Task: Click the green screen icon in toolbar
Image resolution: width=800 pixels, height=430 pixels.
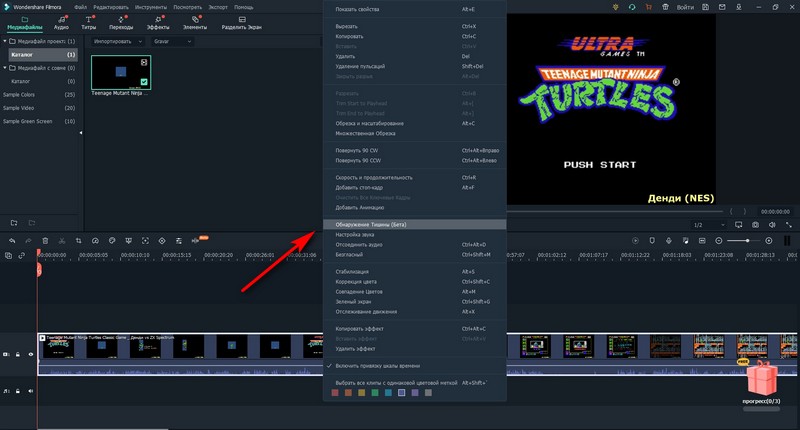Action: tap(129, 240)
